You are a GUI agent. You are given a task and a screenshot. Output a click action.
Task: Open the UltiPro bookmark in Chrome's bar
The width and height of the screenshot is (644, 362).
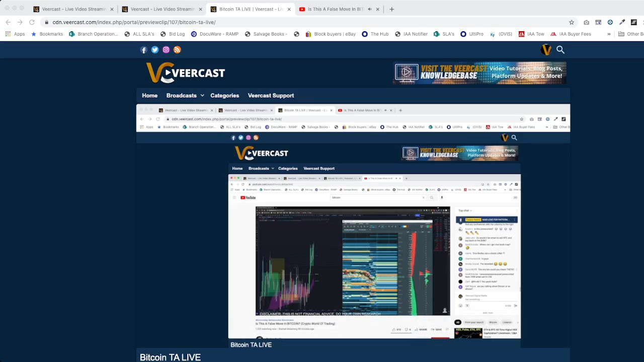[x=472, y=34]
